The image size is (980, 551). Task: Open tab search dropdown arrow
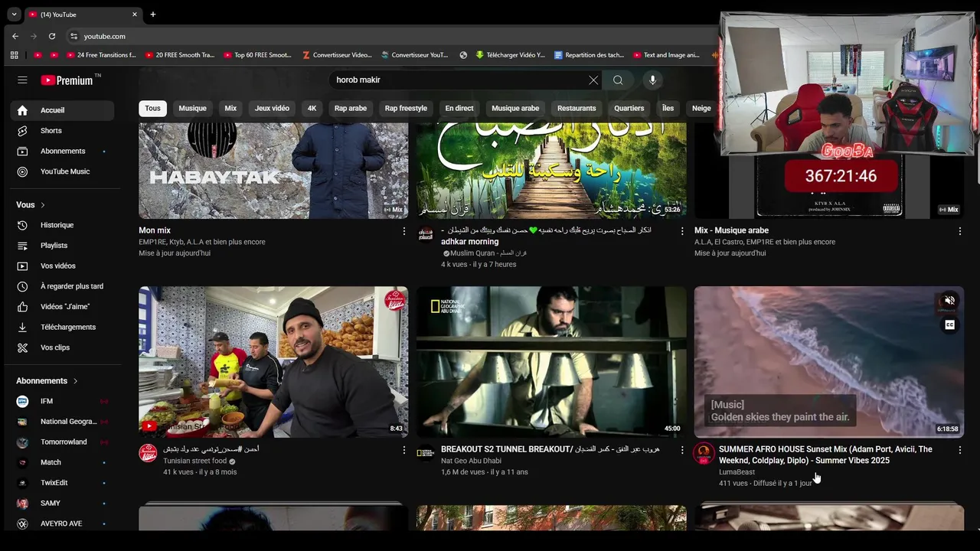[x=14, y=14]
